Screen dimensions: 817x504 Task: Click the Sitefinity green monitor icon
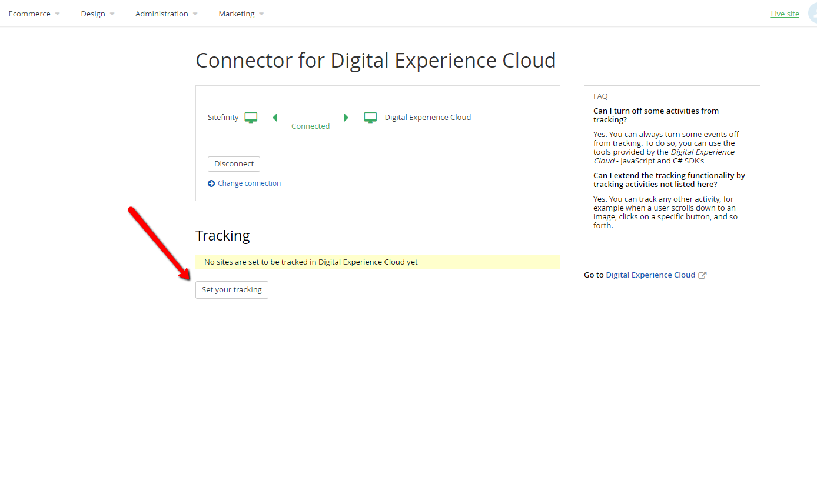[x=251, y=118]
